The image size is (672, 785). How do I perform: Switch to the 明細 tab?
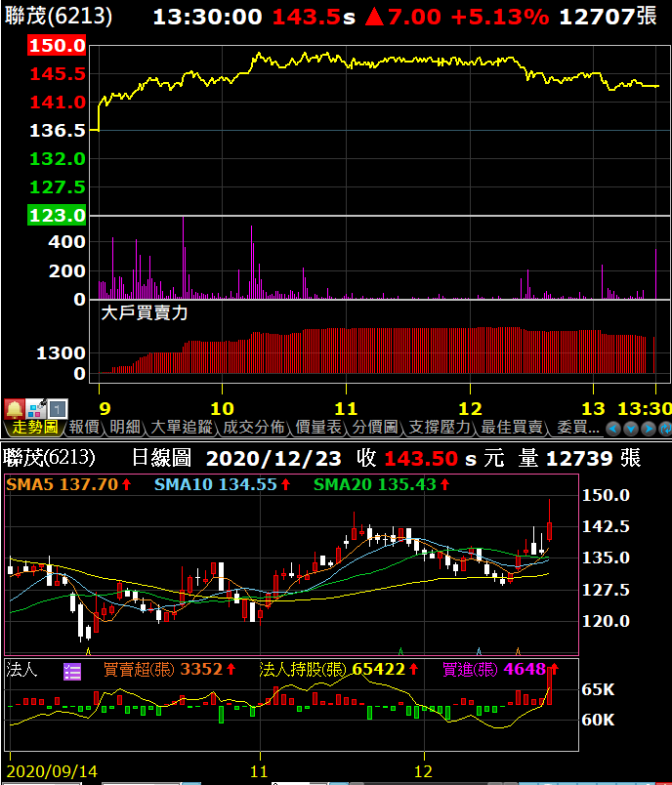click(125, 427)
